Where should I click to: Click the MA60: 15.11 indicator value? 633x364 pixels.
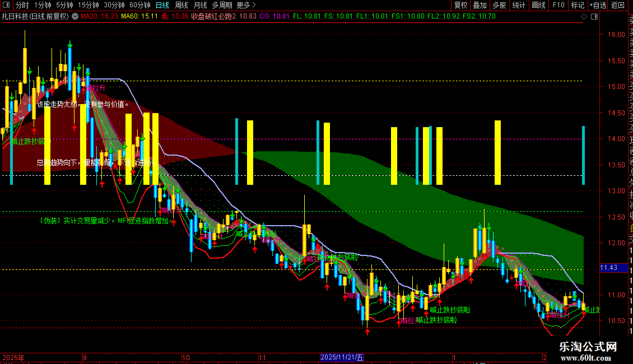tap(139, 17)
